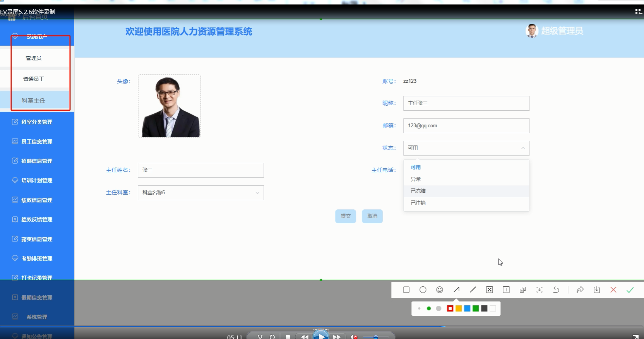Click the 超级管理员 user avatar
Viewport: 644px width, 339px height.
pos(532,31)
